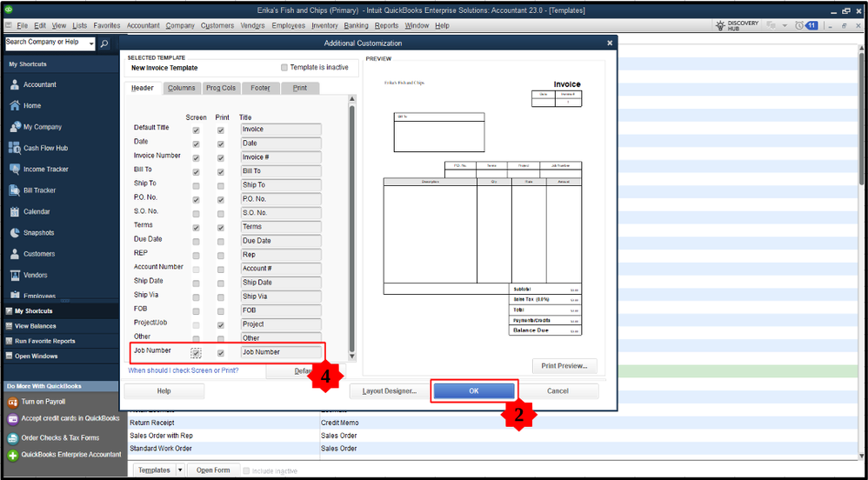The image size is (868, 480).
Task: Open the Income Tracker icon
Action: (15, 169)
